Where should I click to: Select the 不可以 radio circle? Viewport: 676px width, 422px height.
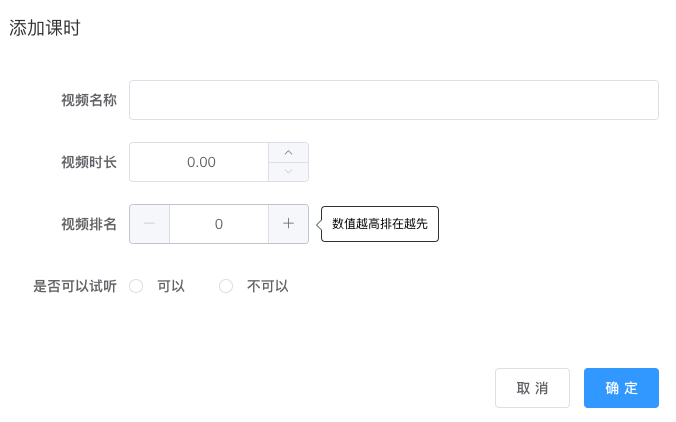226,286
